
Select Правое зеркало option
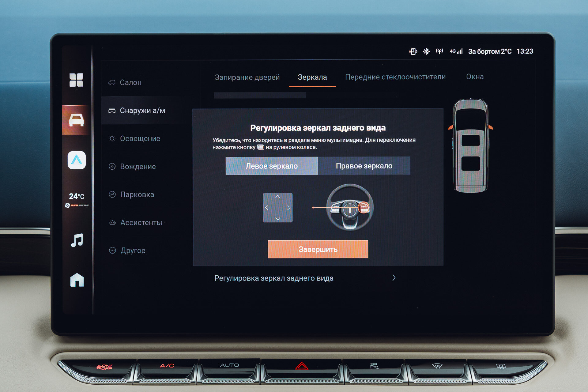(364, 166)
